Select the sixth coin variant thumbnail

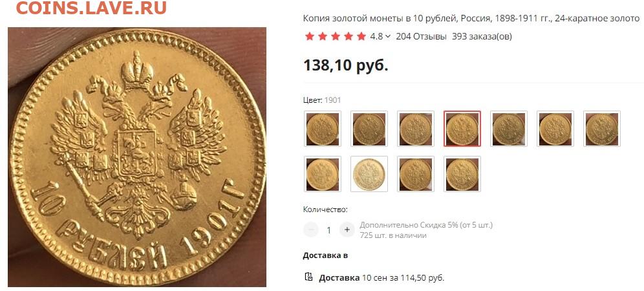[555, 129]
